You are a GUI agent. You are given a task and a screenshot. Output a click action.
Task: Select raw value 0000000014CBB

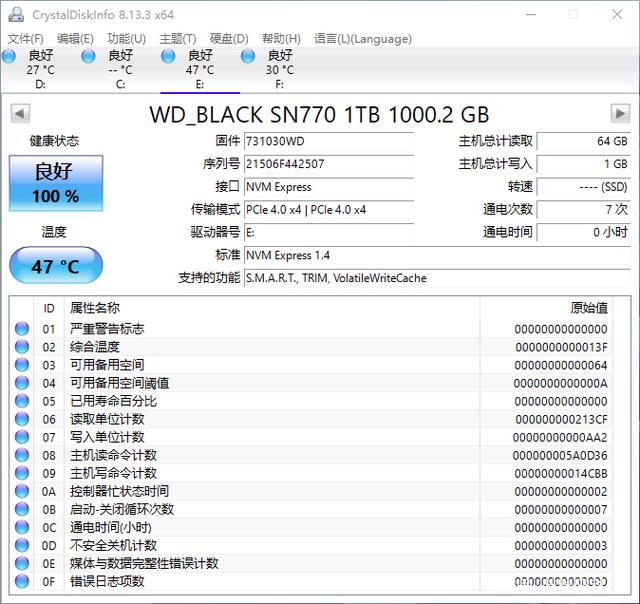point(561,473)
